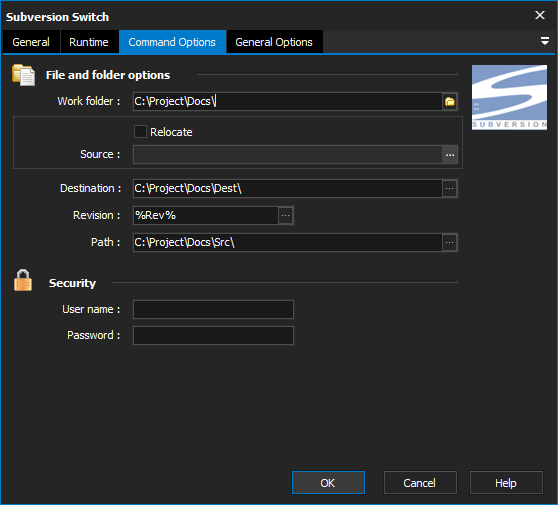Click the 'Path :' label

(x=105, y=242)
